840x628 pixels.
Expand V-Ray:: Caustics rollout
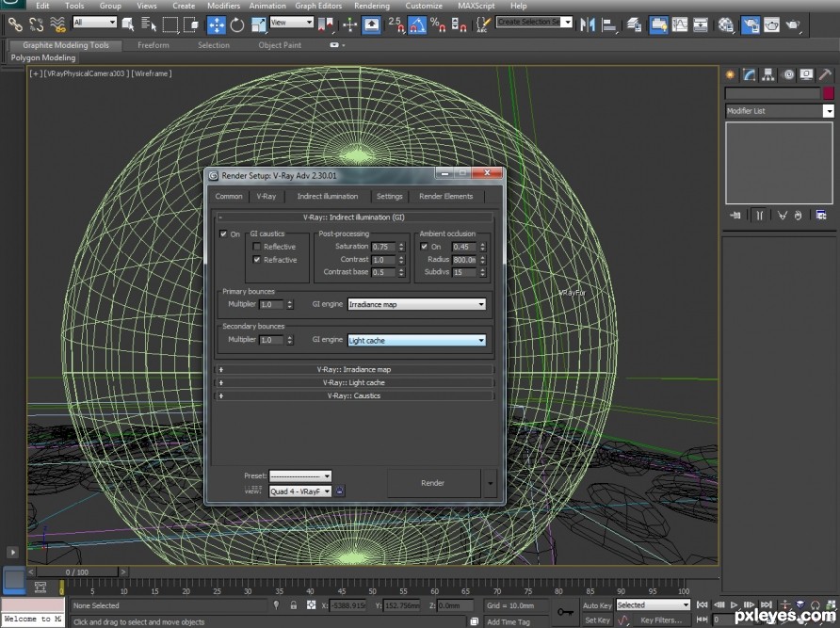click(x=353, y=395)
